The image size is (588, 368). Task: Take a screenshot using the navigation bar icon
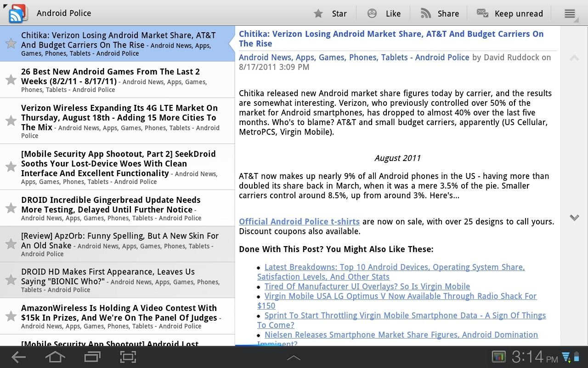tap(128, 356)
